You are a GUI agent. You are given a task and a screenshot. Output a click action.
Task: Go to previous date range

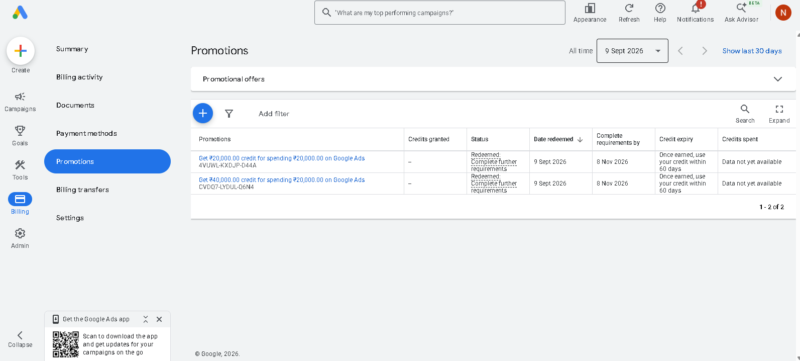point(680,50)
